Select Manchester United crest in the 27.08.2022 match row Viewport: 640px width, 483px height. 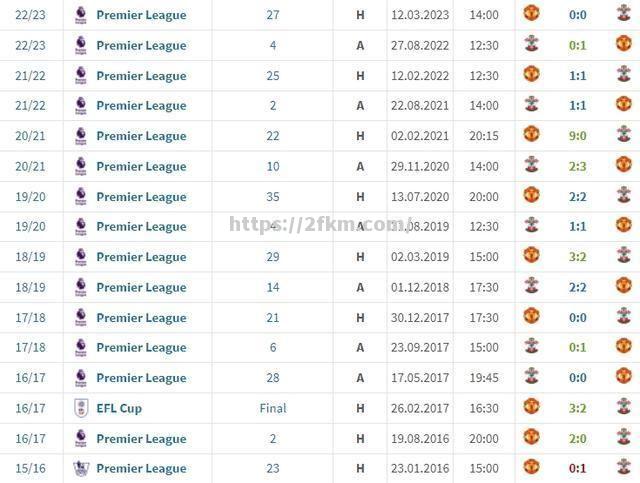tap(623, 44)
